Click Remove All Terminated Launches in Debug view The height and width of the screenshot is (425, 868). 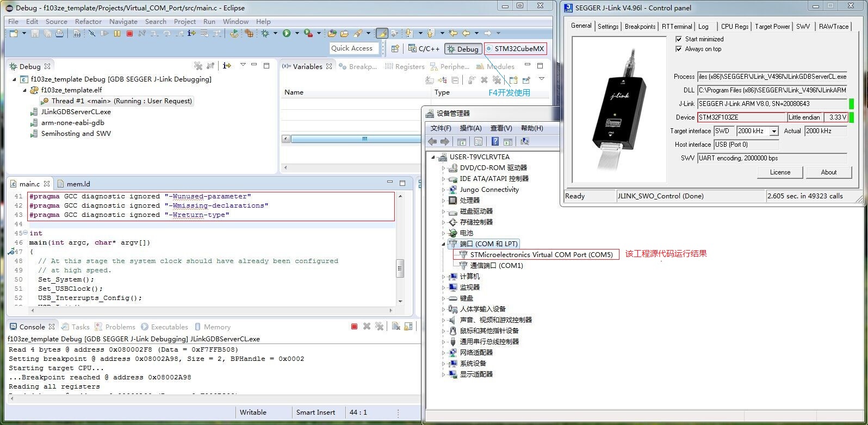click(198, 66)
